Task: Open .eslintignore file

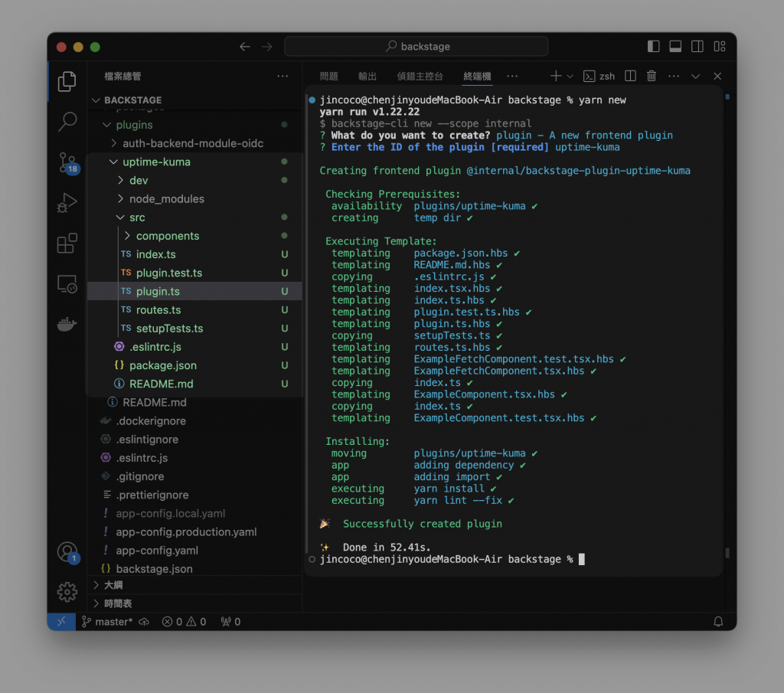Action: click(x=195, y=440)
